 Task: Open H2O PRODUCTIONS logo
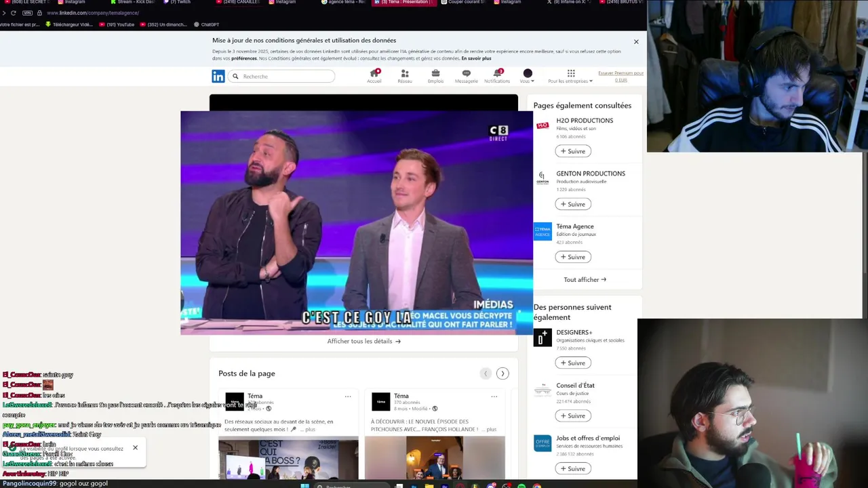click(x=542, y=125)
